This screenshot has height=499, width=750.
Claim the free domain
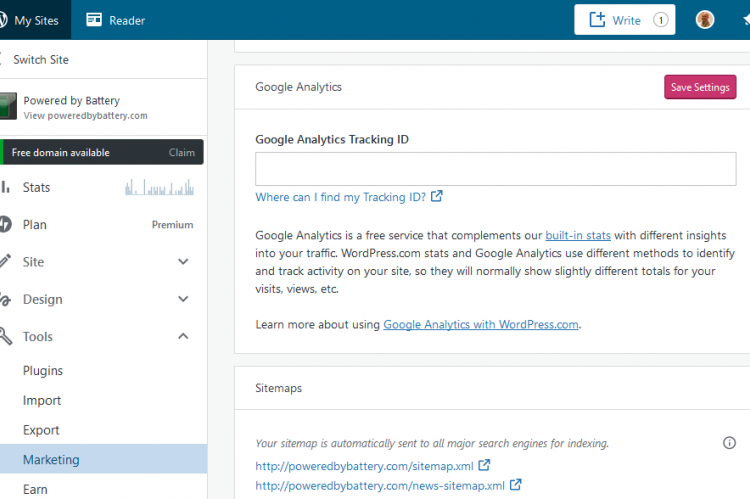pyautogui.click(x=181, y=153)
